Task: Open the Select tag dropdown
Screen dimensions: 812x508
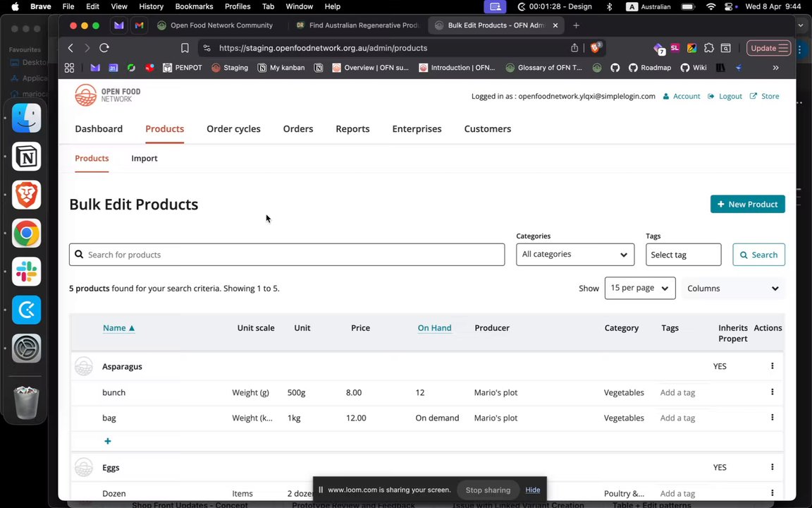Action: pos(682,255)
